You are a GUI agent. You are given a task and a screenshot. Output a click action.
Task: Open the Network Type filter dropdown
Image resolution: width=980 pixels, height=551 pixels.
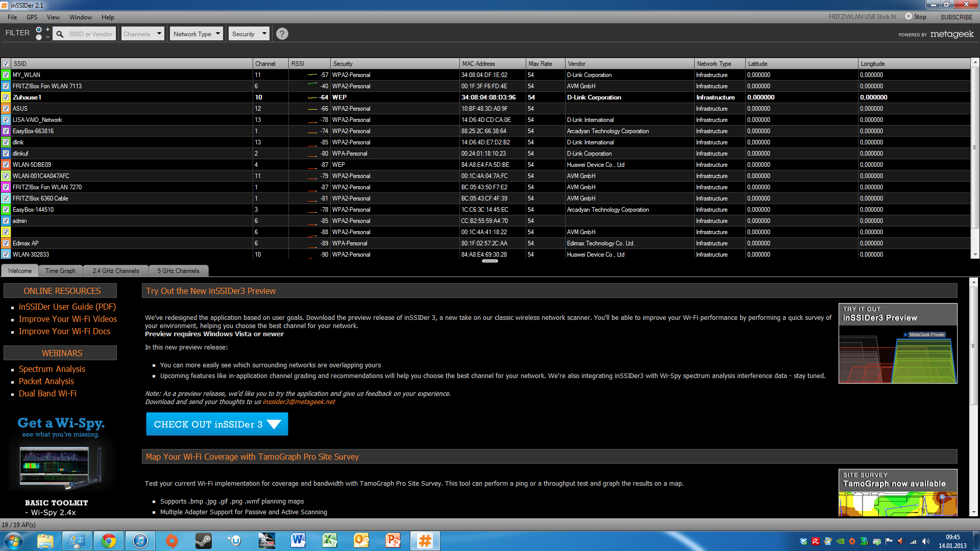(x=197, y=34)
